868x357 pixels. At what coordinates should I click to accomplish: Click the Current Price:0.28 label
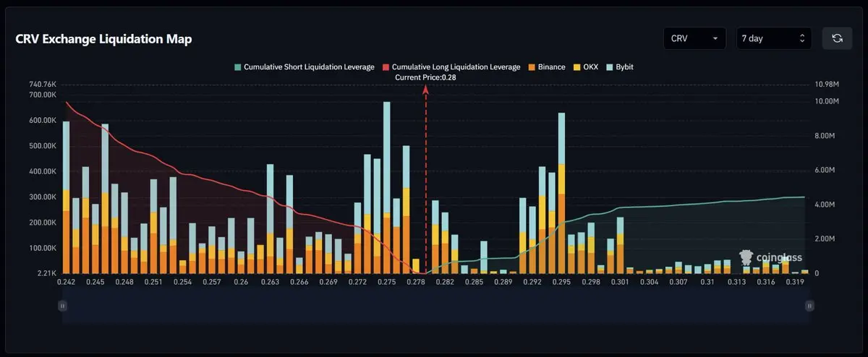coord(425,77)
